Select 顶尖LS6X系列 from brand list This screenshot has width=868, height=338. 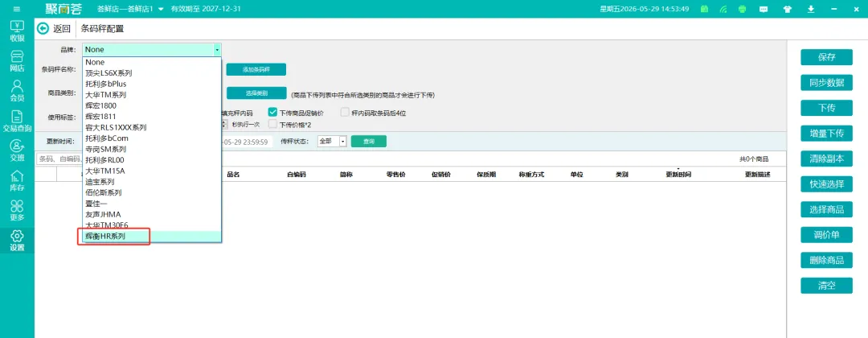[x=152, y=73]
